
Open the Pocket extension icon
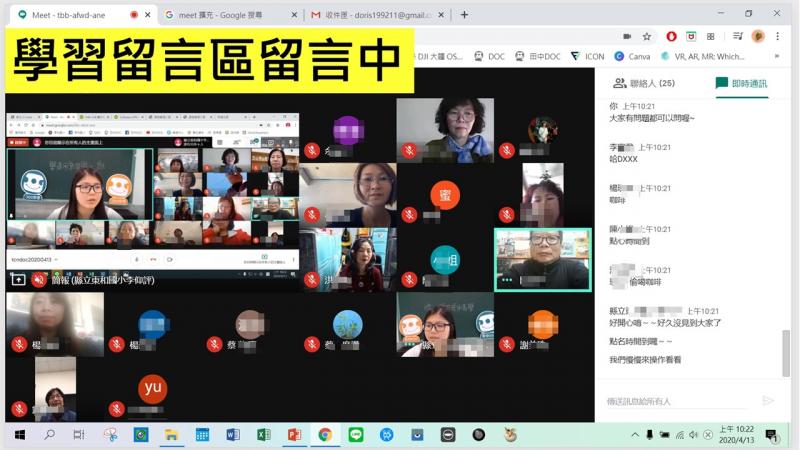coord(691,36)
